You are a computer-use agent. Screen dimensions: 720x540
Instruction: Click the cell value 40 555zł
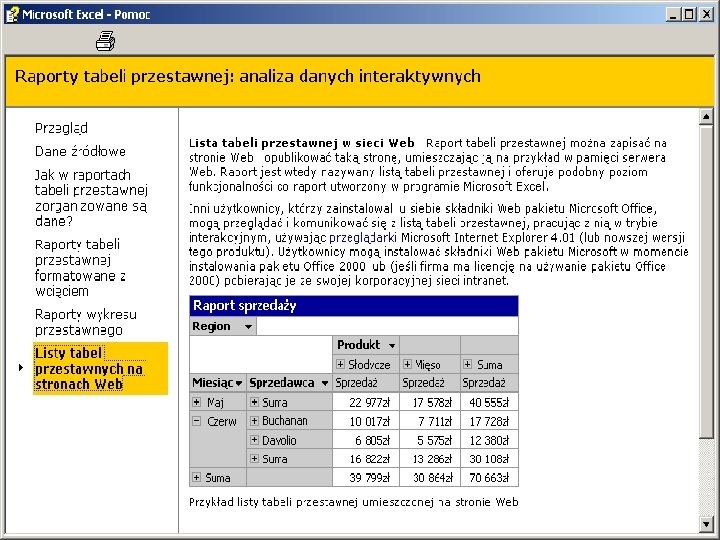click(x=489, y=403)
